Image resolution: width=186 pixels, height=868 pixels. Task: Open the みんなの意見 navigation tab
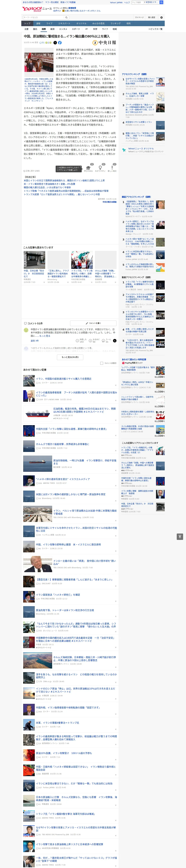[x=98, y=24]
